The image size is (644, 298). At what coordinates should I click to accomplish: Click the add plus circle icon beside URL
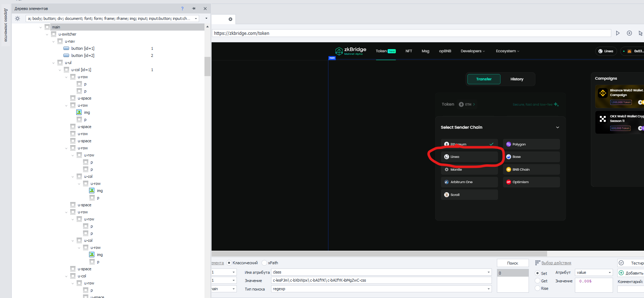click(x=629, y=33)
